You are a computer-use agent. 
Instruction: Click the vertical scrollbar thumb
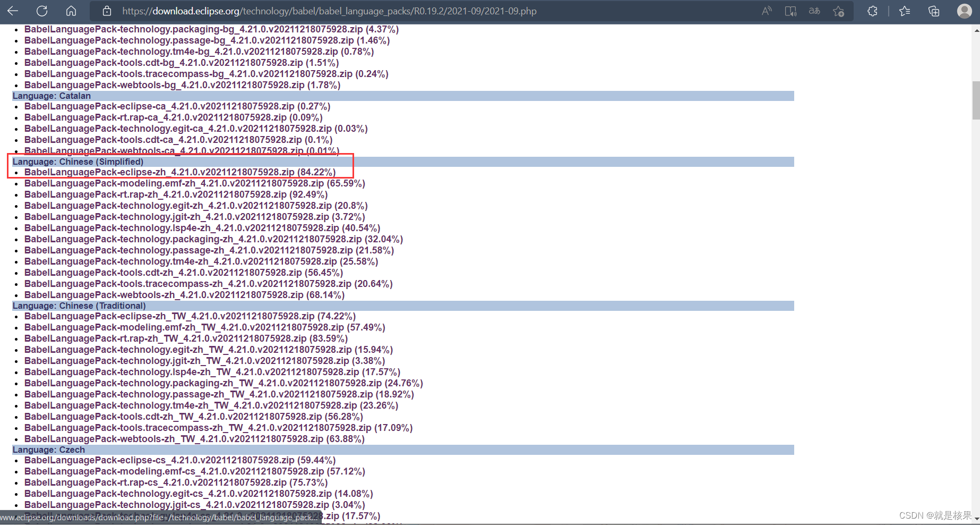(976, 100)
